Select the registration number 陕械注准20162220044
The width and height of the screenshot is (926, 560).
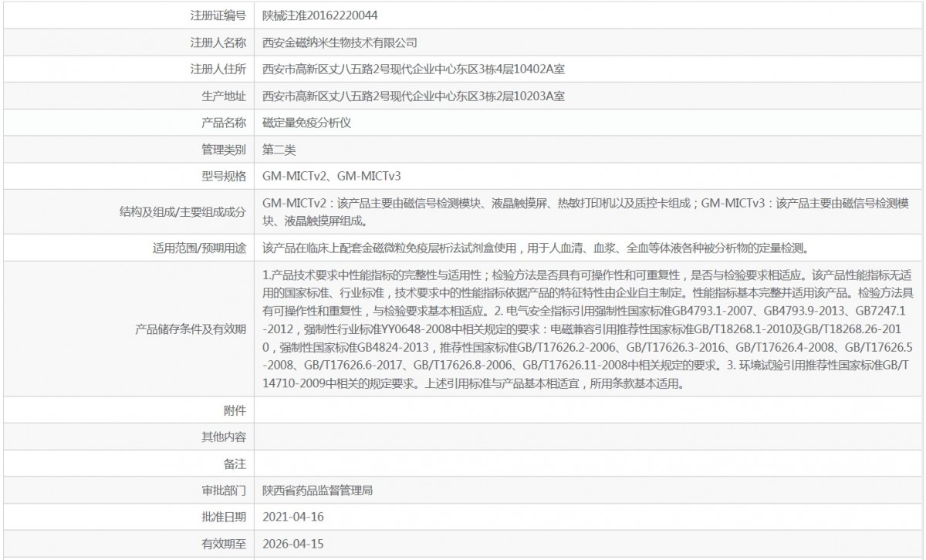(319, 15)
